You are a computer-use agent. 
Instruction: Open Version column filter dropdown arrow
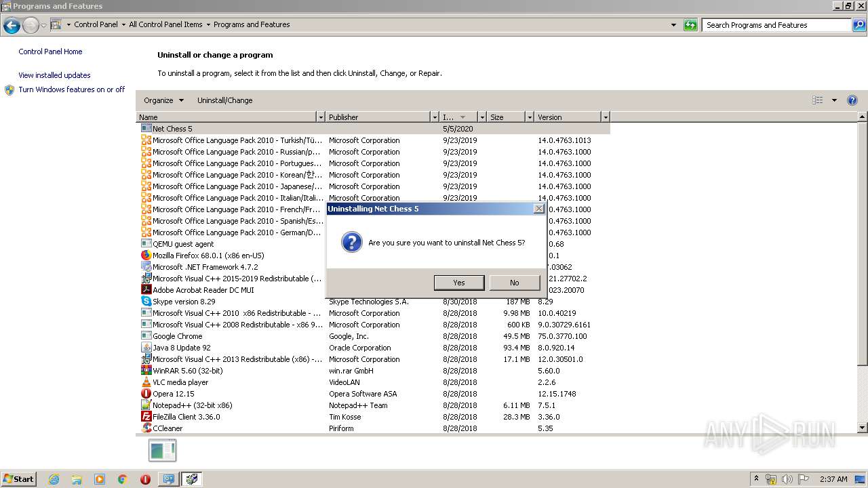(606, 117)
